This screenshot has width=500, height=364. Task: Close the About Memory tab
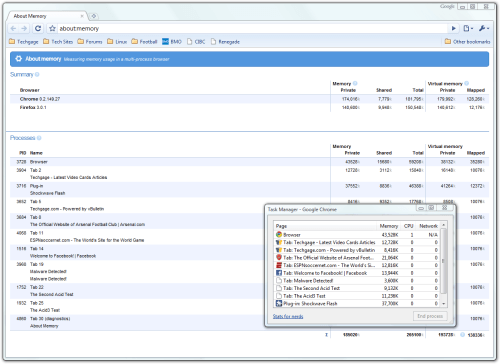coord(82,16)
